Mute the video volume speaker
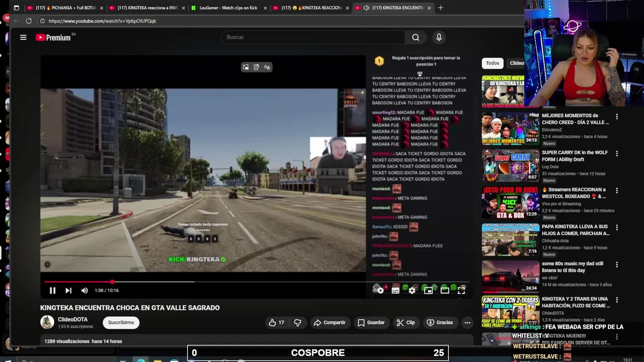This screenshot has height=362, width=644. 85,290
